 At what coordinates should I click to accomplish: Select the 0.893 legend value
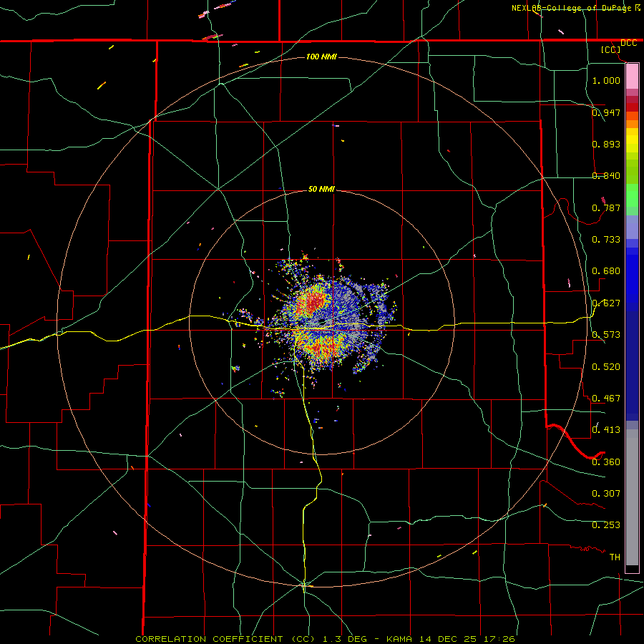pyautogui.click(x=606, y=144)
